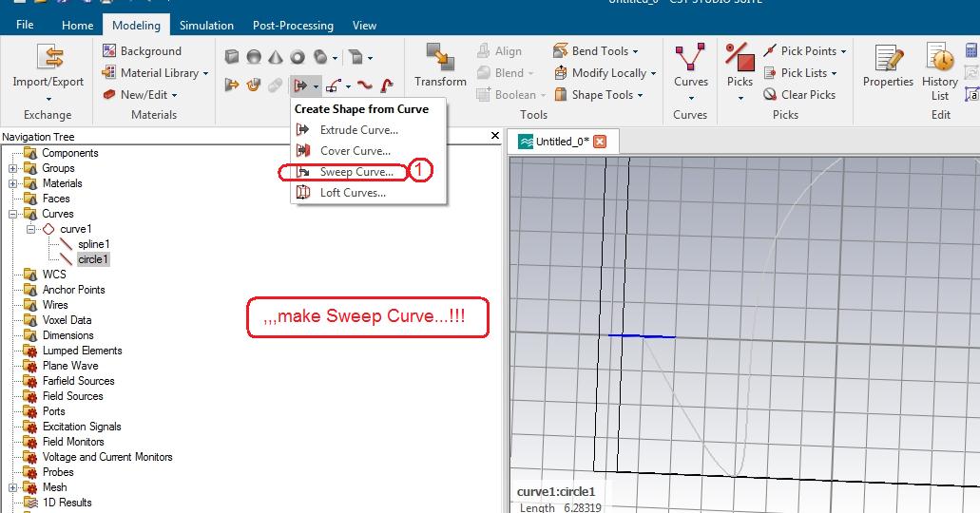Open the Curves tool
The height and width of the screenshot is (513, 980).
click(691, 72)
